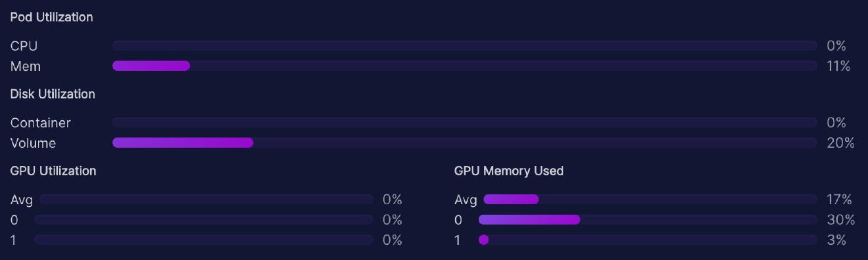Click the Mem utilization bar at 11%
868x260 pixels.
pyautogui.click(x=465, y=66)
